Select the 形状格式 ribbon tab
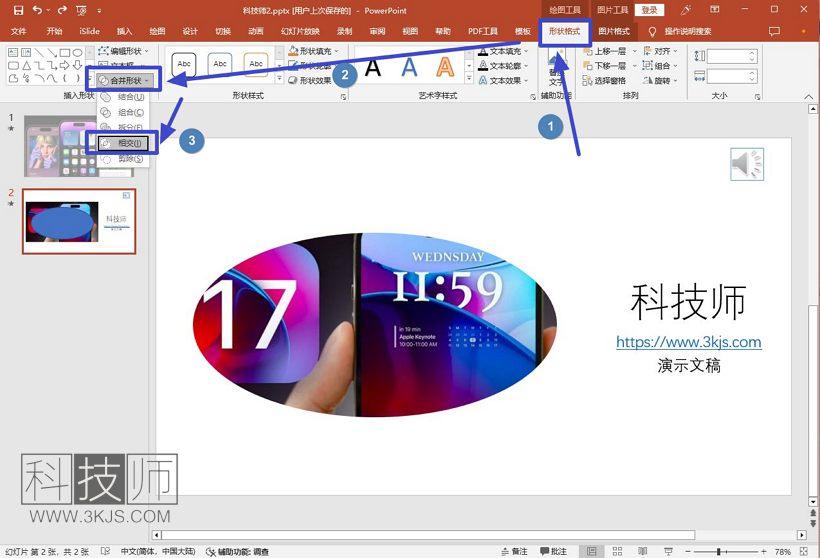The width and height of the screenshot is (820, 558). [x=565, y=31]
